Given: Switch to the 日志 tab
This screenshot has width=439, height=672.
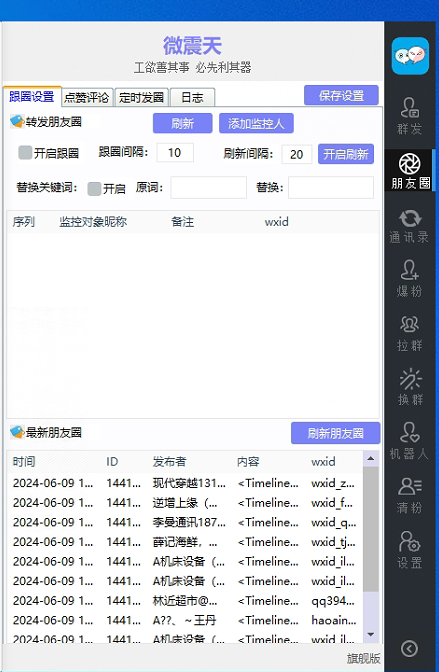Looking at the screenshot, I should (x=192, y=98).
